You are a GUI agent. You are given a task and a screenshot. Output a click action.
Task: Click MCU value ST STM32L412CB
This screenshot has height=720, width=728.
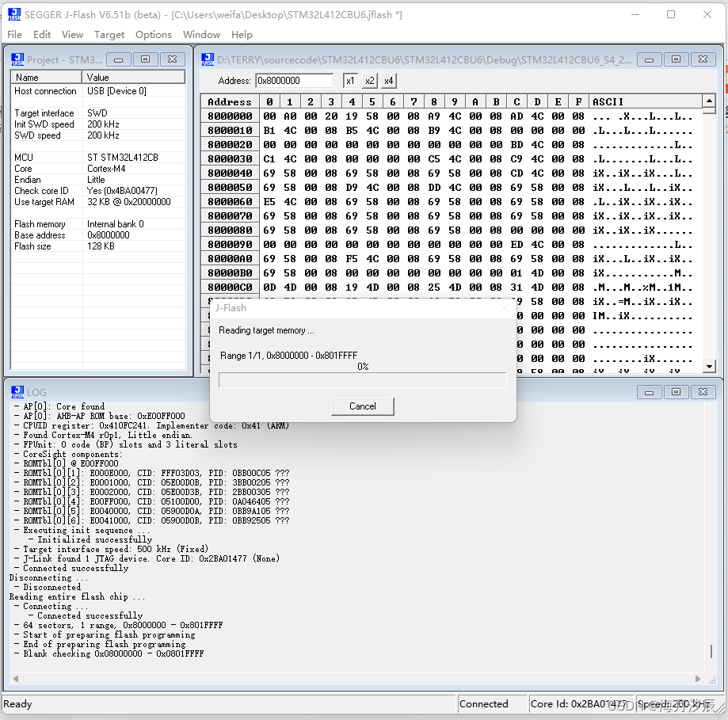(123, 158)
